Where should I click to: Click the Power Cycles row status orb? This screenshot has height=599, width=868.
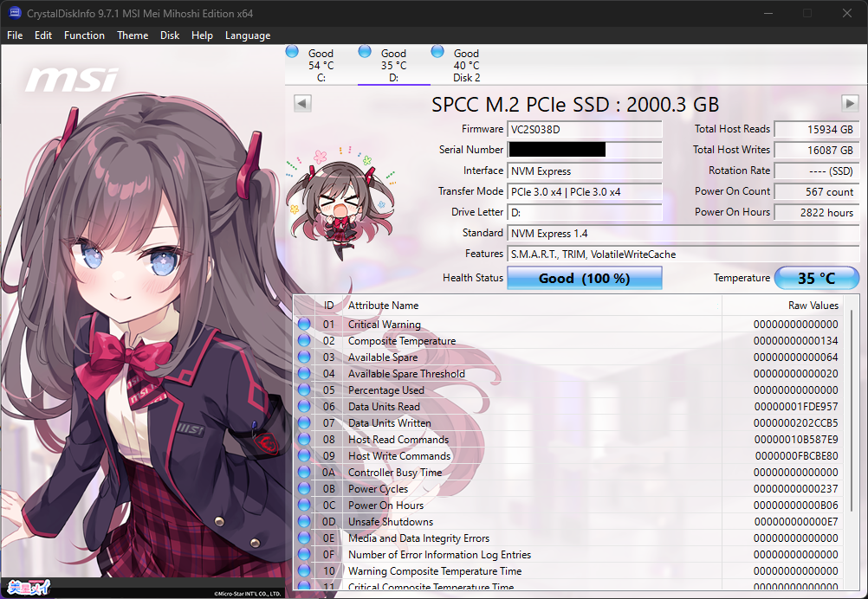[304, 489]
